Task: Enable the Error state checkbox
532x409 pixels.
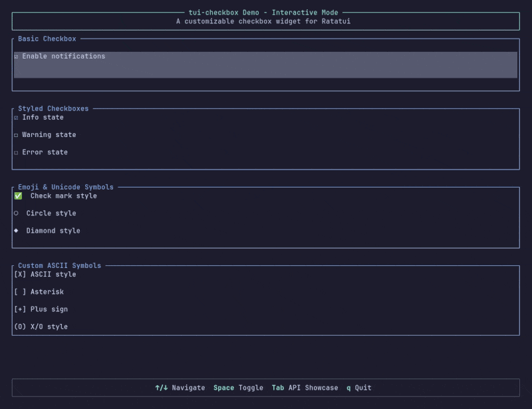Action: 16,152
